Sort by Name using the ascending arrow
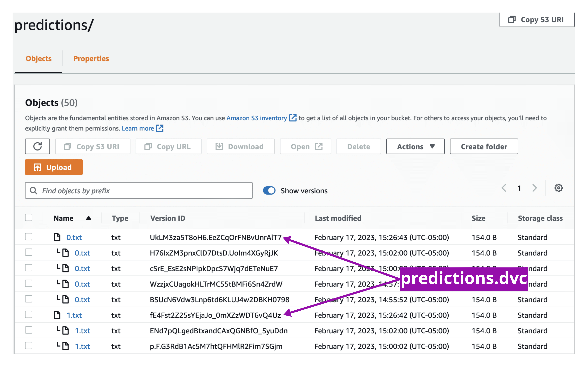Screen dimensions: 588x367 click(x=88, y=218)
